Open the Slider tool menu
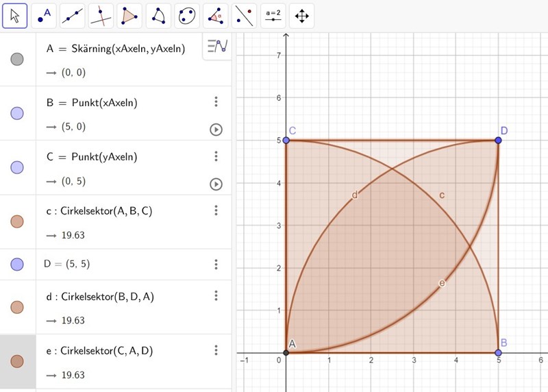Screen dimensions: 548x392 [x=273, y=16]
